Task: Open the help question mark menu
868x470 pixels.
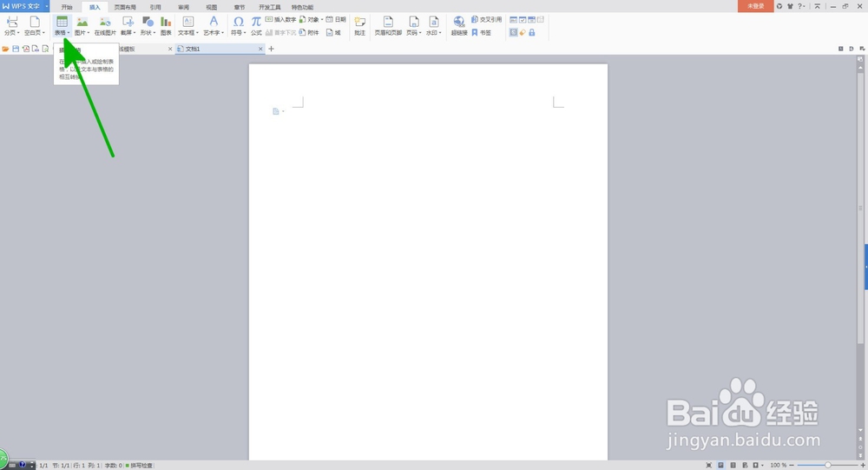Action: pyautogui.click(x=801, y=6)
